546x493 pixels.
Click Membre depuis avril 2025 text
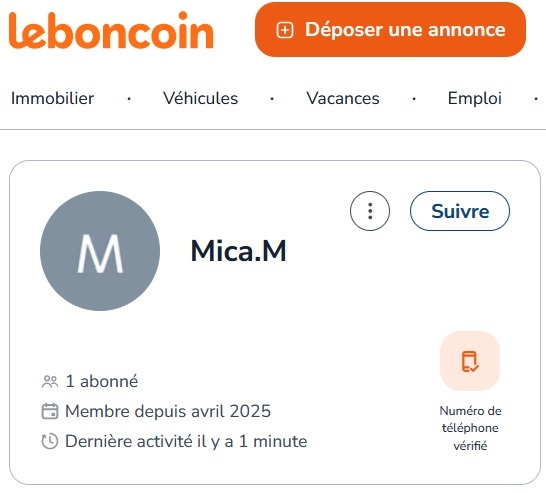(x=168, y=411)
